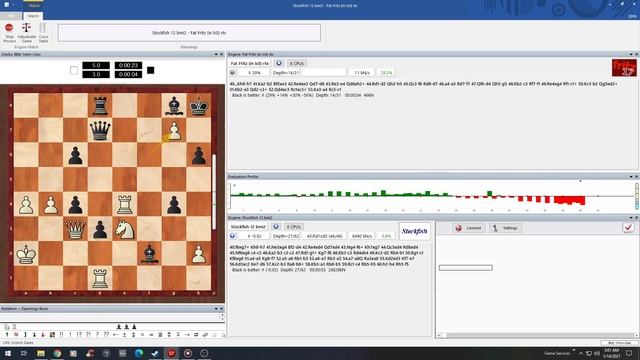This screenshot has height=360, width=640.
Task: Toggle Stockfish go/stop round button
Action: pyautogui.click(x=232, y=236)
